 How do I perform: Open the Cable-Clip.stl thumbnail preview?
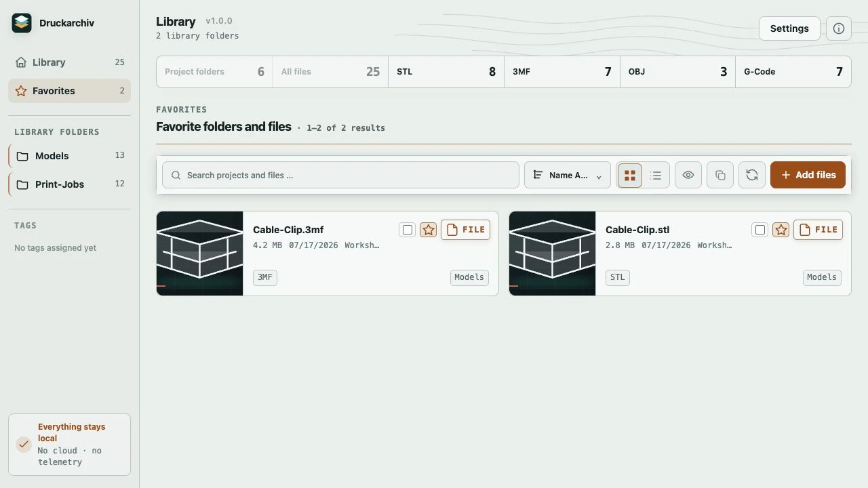coord(553,253)
